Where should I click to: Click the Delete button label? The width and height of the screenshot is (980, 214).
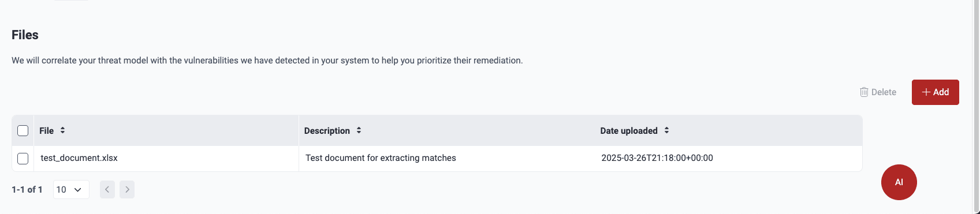(884, 92)
